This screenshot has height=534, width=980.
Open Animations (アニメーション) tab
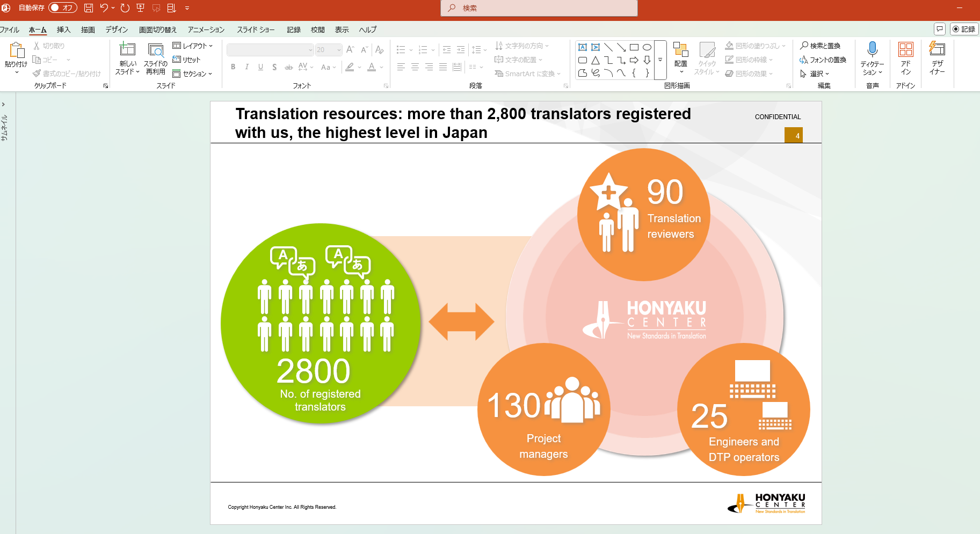206,30
